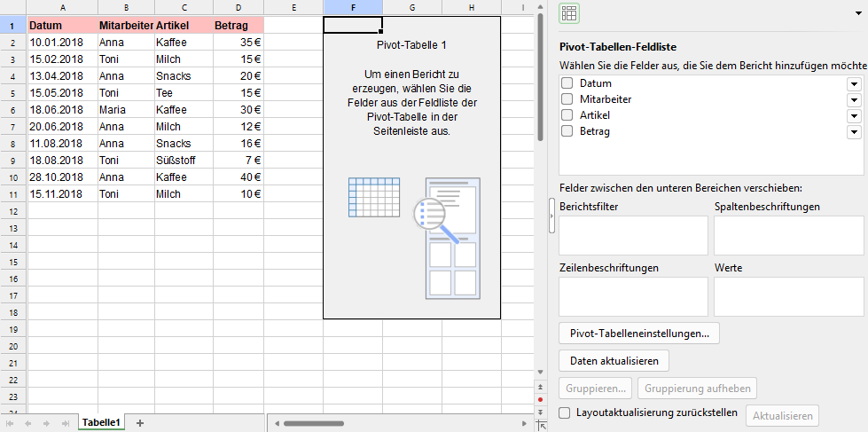Jump to next page with double-down arrow
868x432 pixels.
point(540,412)
